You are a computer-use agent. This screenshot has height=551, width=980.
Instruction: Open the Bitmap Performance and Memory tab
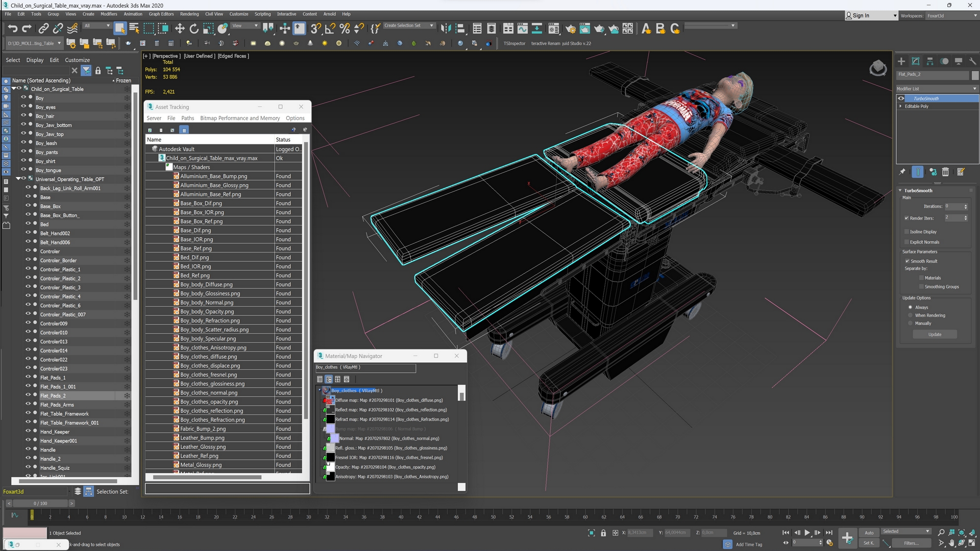tap(239, 118)
